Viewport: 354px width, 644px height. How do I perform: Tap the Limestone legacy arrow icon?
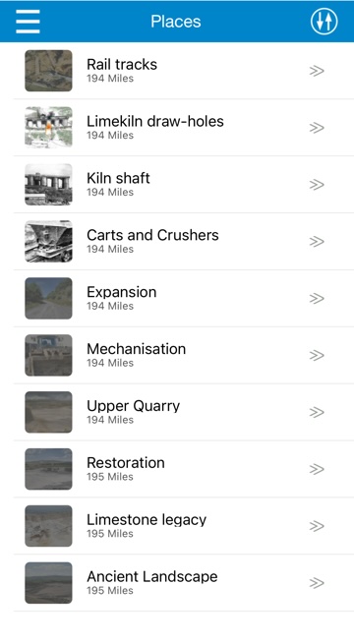(317, 526)
